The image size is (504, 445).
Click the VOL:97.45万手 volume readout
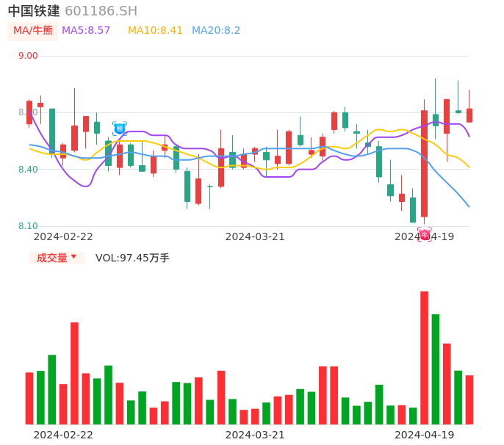point(132,258)
